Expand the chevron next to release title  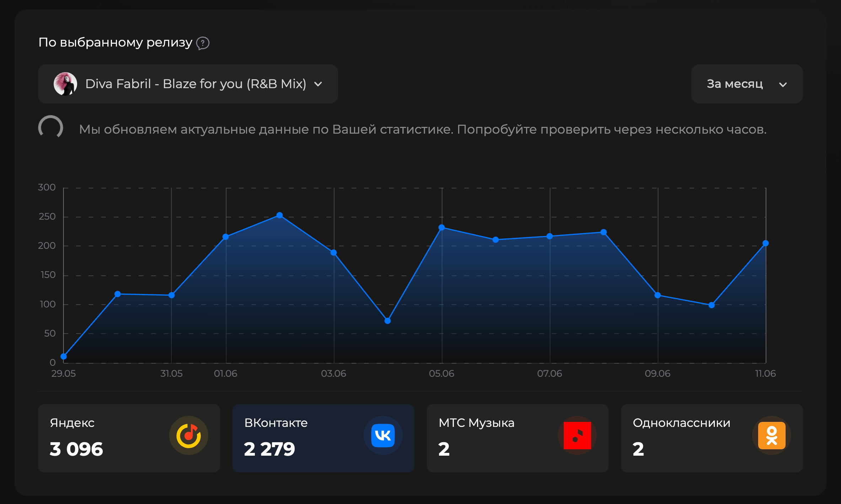(x=318, y=84)
